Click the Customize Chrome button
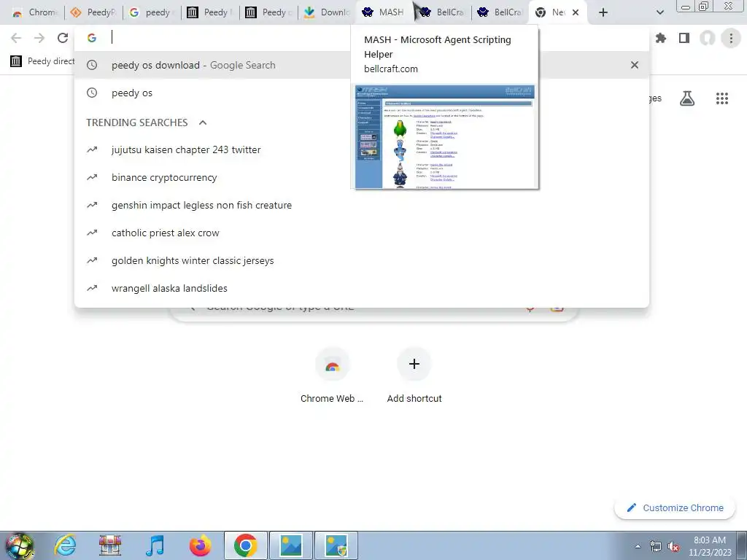The width and height of the screenshot is (747, 560). point(676,507)
